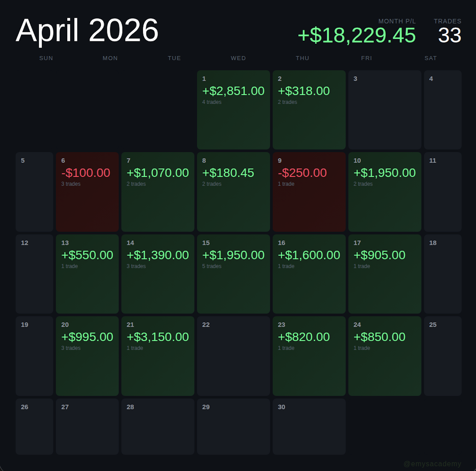Open April 10 with +$1,950.00
This screenshot has height=471, width=476.
tap(385, 192)
